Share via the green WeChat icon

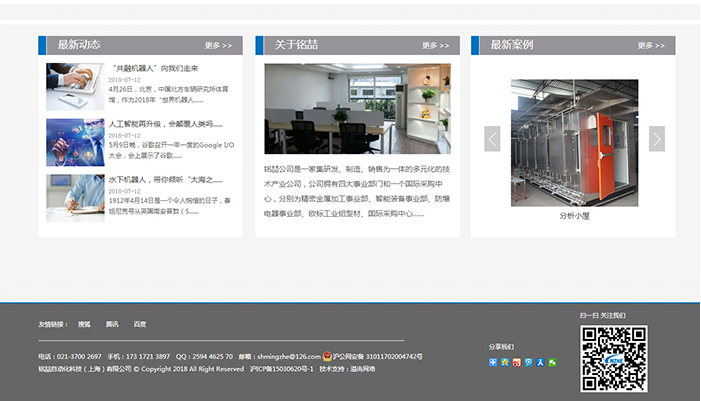click(552, 362)
